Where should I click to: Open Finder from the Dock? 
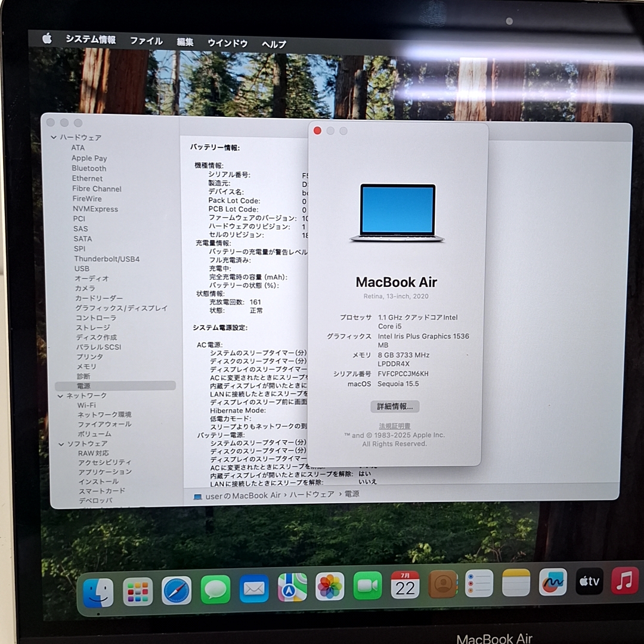tap(98, 592)
